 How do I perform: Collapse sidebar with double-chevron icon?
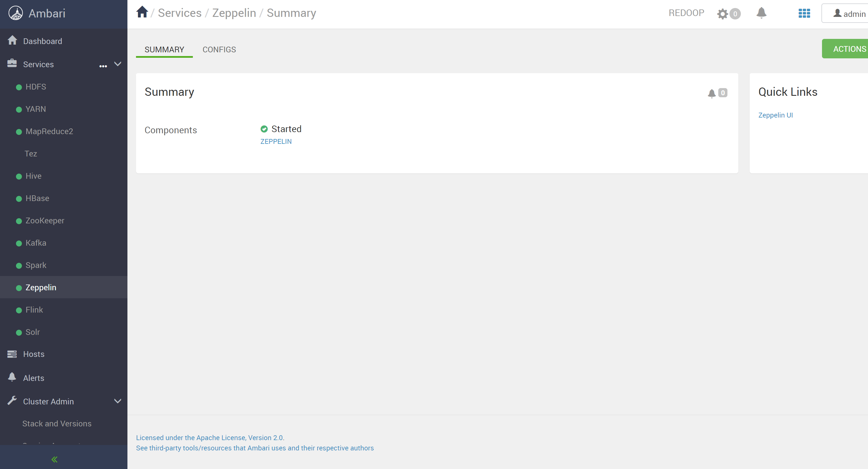point(54,459)
